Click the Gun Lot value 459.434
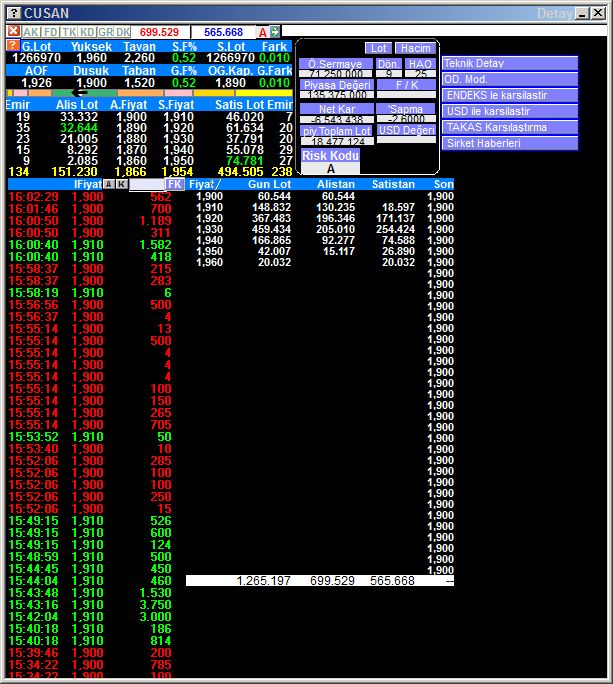Screen dimensions: 613x684 point(271,229)
